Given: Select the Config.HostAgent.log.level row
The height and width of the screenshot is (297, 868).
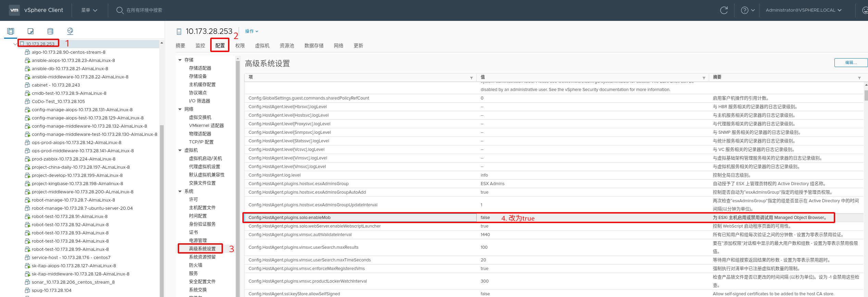Looking at the screenshot, I should (554, 175).
